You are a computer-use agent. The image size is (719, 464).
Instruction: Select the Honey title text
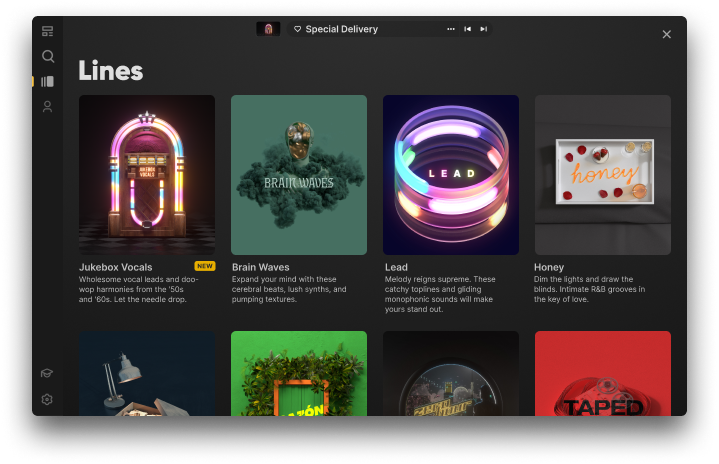click(x=549, y=267)
